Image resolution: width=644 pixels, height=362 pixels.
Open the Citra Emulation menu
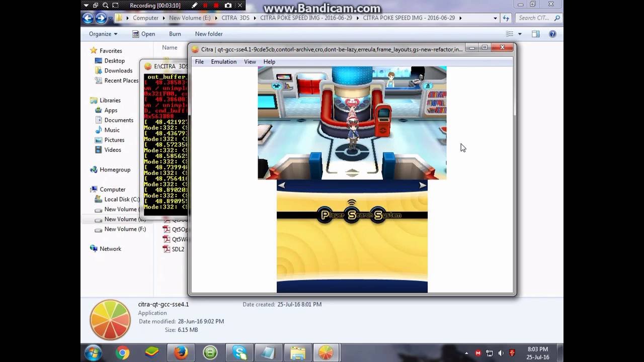click(223, 62)
